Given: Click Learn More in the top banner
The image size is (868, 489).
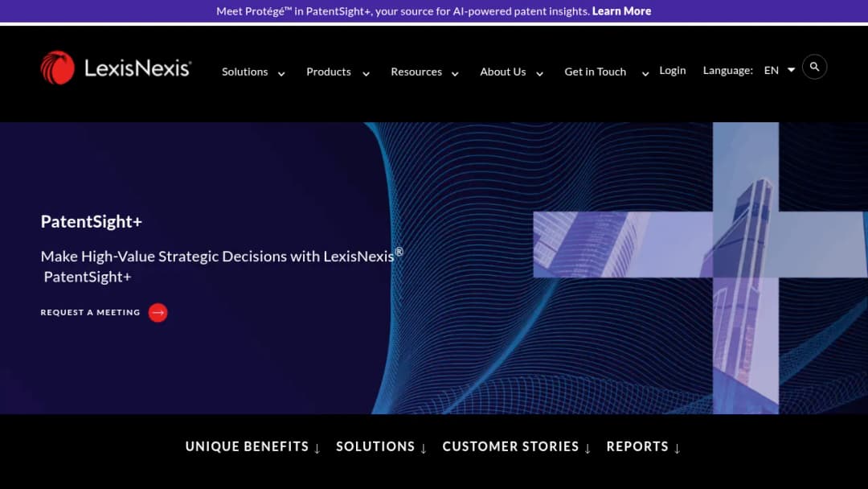Looking at the screenshot, I should point(621,11).
